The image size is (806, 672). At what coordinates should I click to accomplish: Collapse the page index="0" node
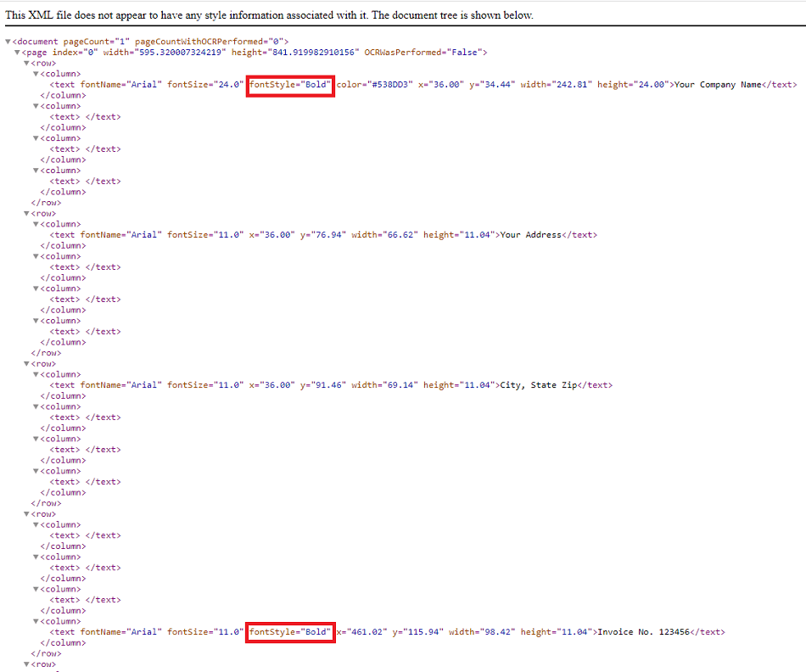point(16,52)
